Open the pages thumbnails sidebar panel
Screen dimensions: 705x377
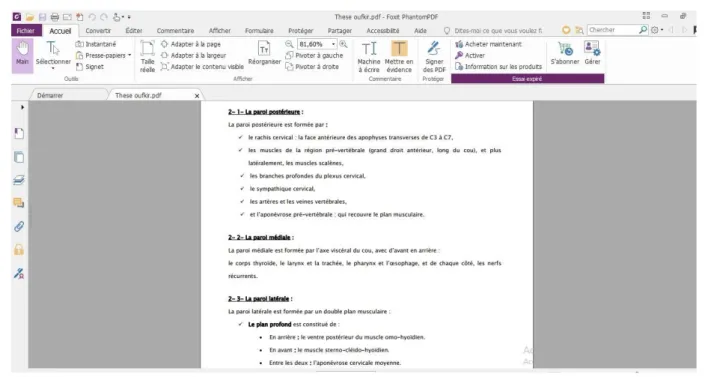click(19, 157)
